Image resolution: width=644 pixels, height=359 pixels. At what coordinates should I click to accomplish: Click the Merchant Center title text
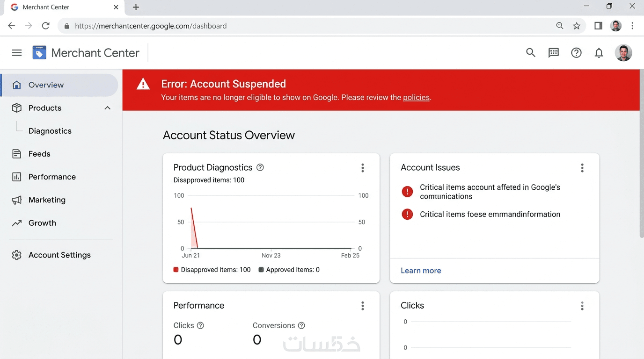click(x=95, y=53)
